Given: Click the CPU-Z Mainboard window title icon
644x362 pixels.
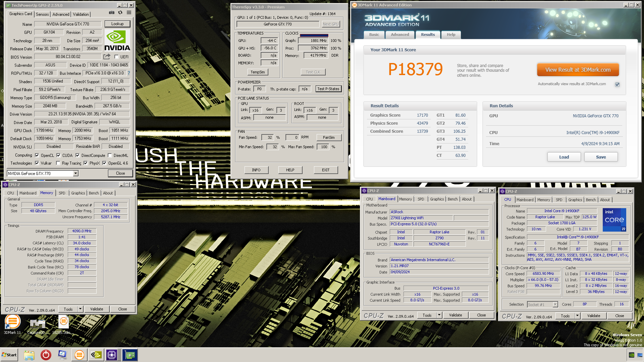Looking at the screenshot, I should 364,191.
